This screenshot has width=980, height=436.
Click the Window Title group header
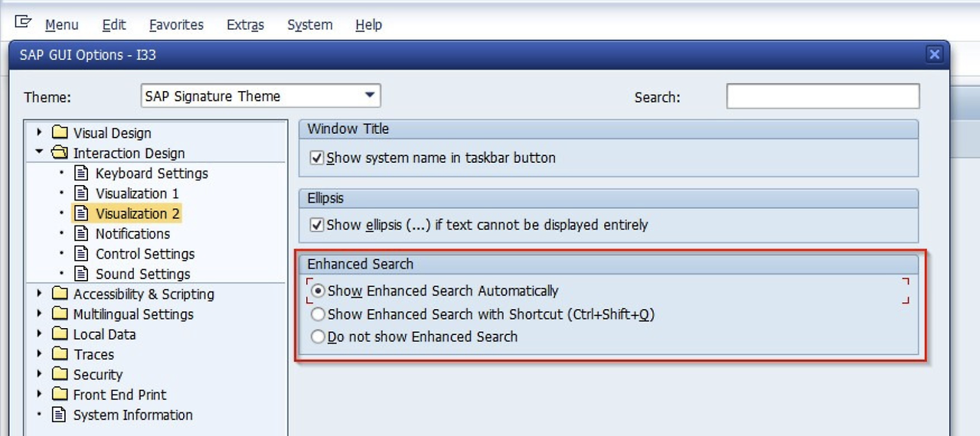(608, 129)
